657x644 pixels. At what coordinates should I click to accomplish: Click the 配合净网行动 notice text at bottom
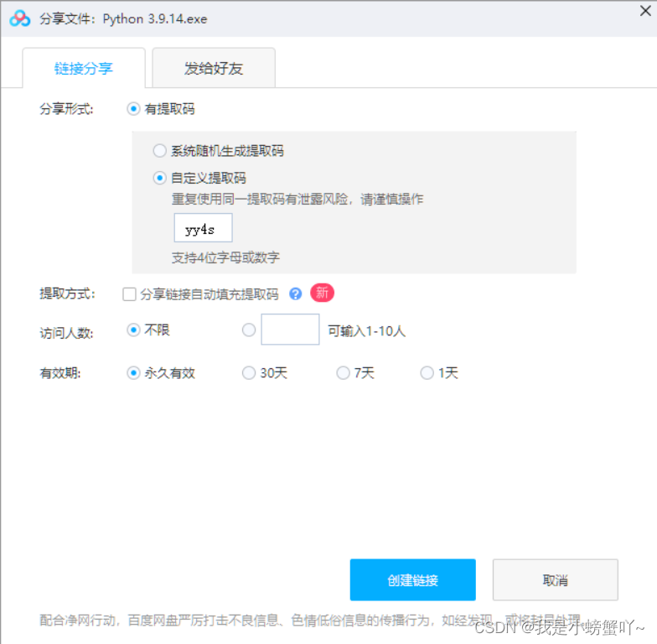pos(310,621)
